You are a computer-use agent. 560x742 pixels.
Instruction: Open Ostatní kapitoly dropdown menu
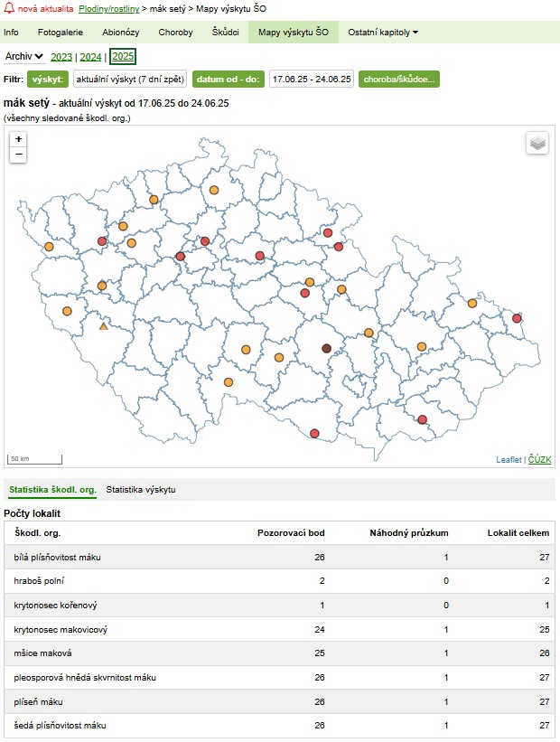[x=383, y=33]
